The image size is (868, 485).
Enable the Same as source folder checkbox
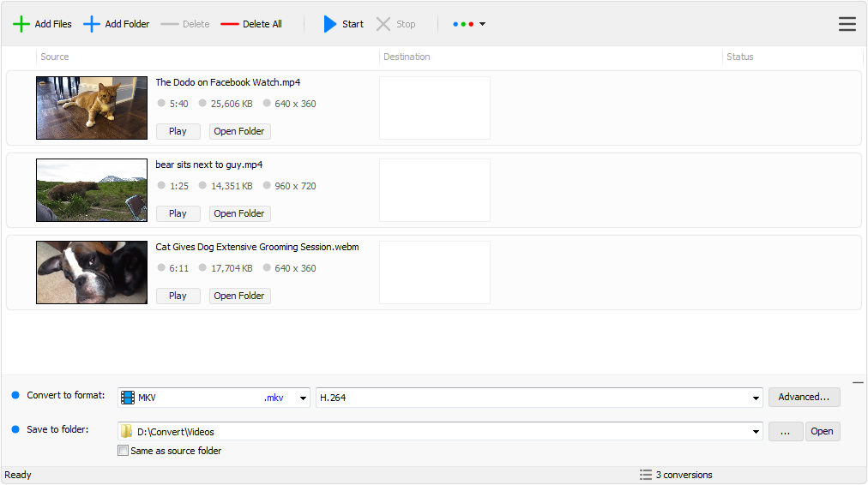123,451
